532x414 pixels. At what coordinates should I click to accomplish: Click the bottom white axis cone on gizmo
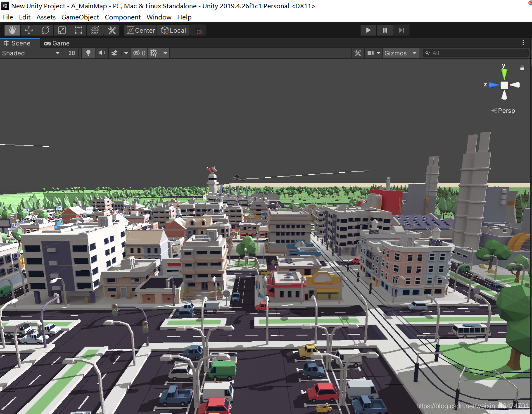pyautogui.click(x=504, y=95)
